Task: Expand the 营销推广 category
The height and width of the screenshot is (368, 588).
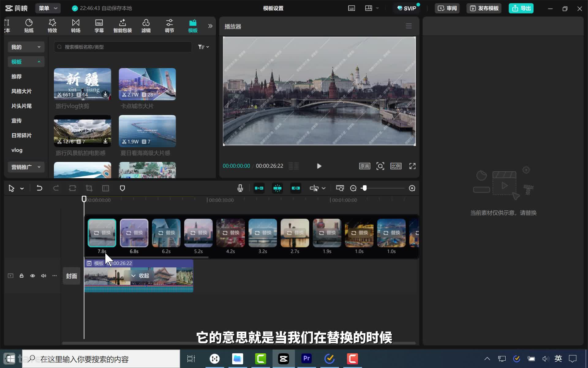Action: pyautogui.click(x=26, y=167)
